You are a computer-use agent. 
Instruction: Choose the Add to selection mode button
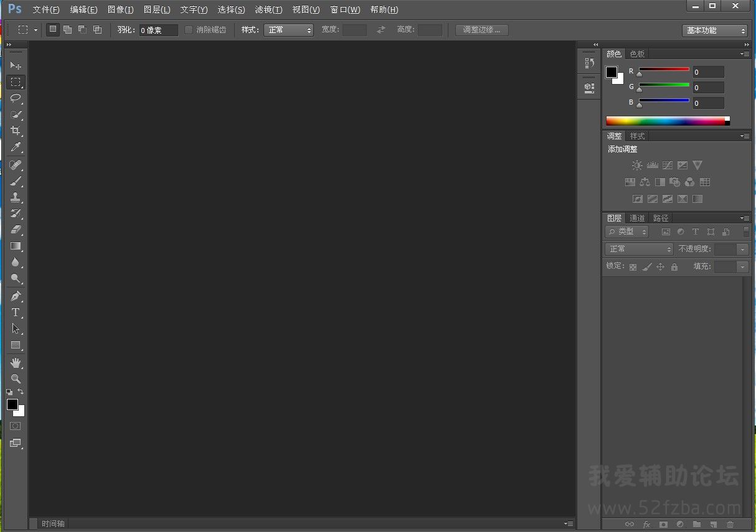point(67,29)
